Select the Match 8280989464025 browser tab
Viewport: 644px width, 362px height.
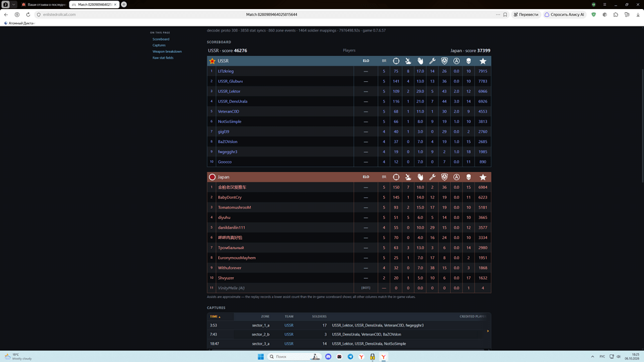tap(93, 5)
